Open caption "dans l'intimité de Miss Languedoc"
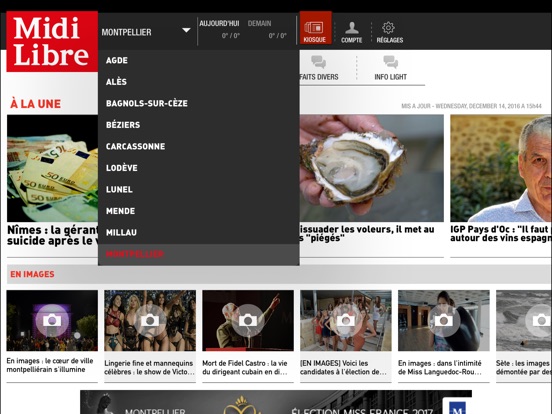Viewport: 552px width, 414px height. pyautogui.click(x=440, y=367)
